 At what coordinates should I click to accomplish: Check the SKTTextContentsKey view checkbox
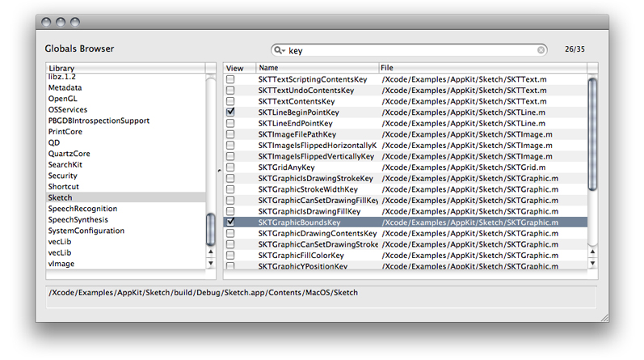(x=231, y=102)
